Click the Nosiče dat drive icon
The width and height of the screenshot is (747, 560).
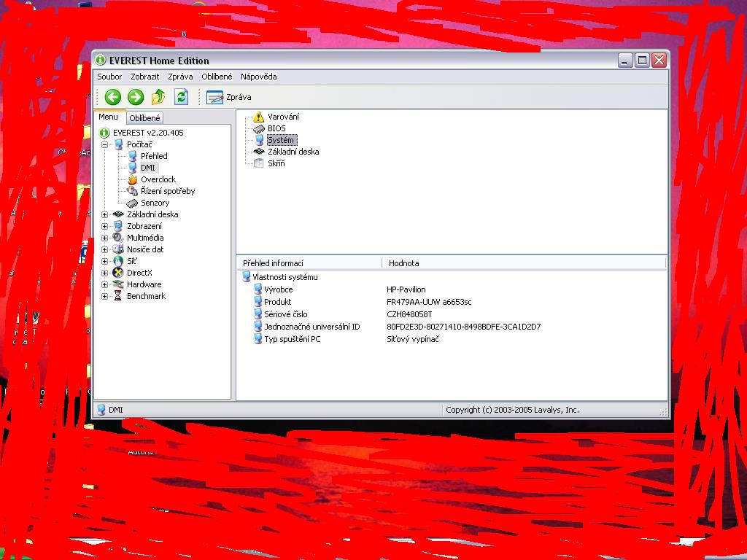[118, 249]
